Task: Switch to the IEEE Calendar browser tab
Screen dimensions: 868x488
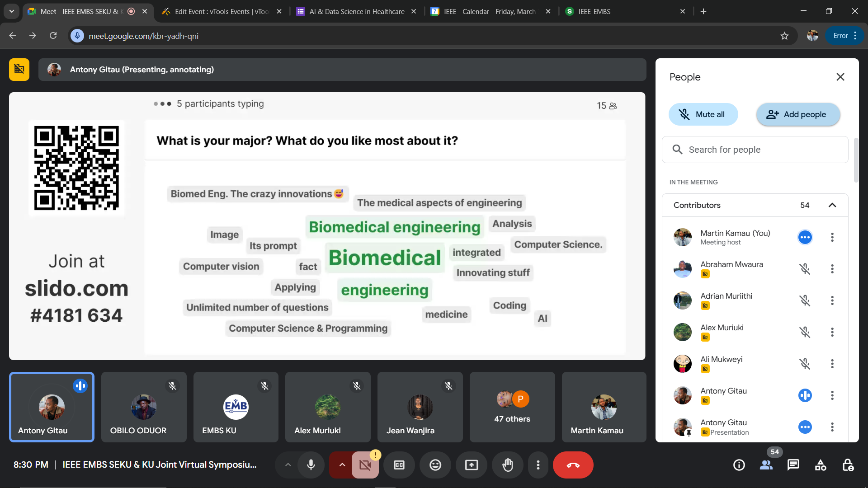Action: (x=490, y=11)
